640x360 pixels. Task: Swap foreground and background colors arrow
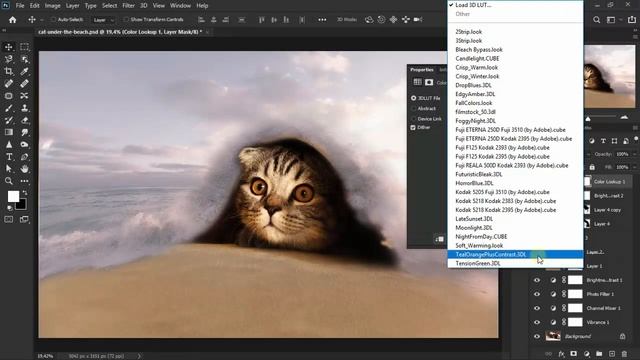(x=25, y=193)
